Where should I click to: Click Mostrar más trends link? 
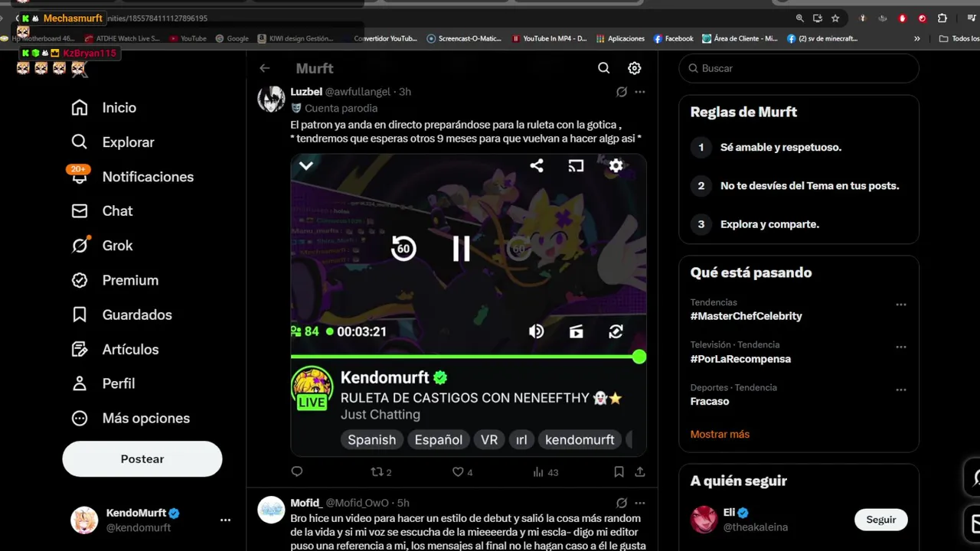pyautogui.click(x=720, y=434)
